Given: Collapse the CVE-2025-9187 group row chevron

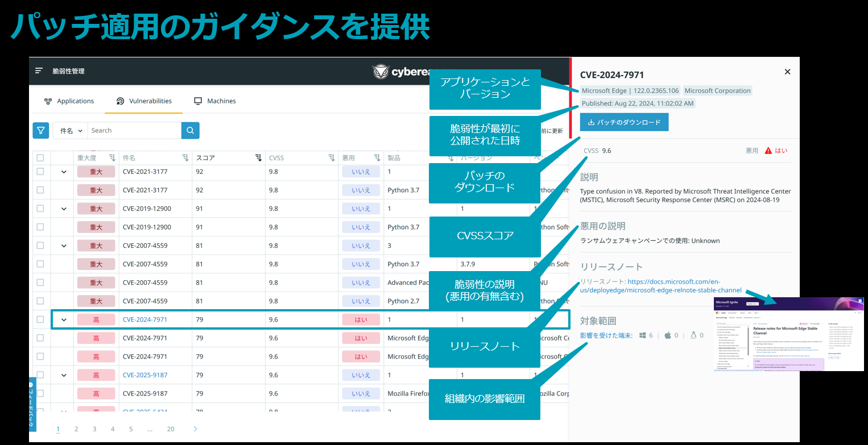Looking at the screenshot, I should [x=64, y=375].
